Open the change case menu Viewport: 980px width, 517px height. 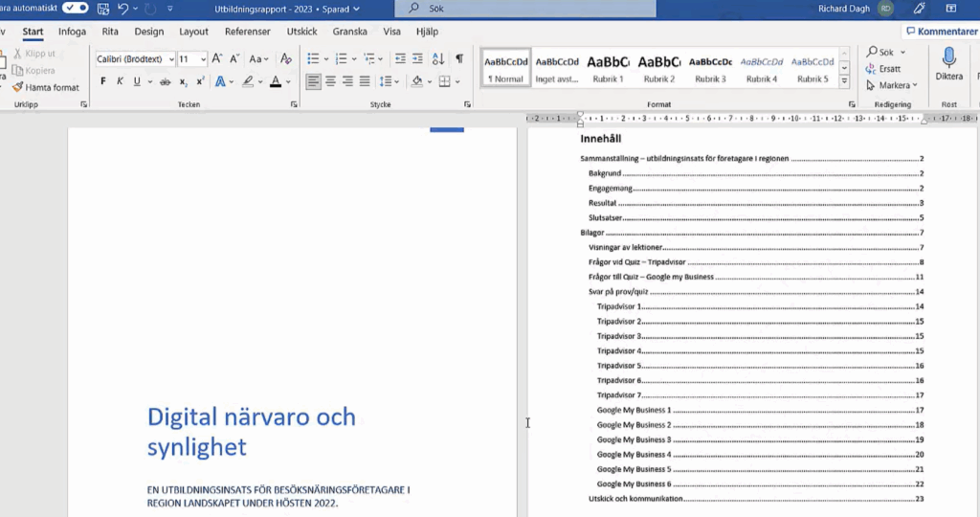click(258, 58)
